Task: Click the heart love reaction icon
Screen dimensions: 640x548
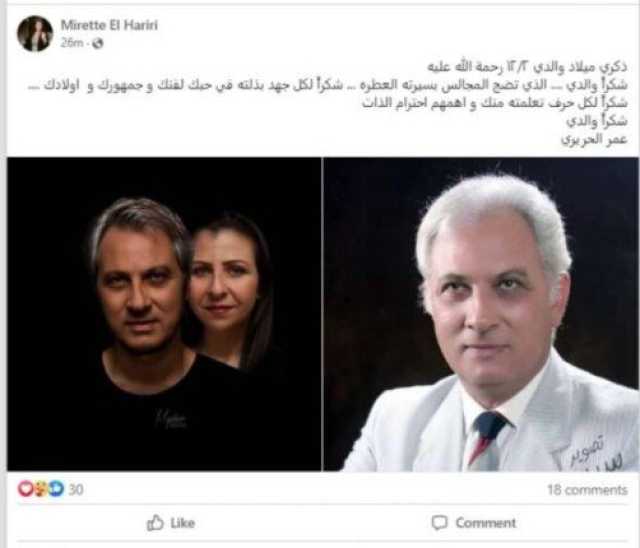Action: click(25, 488)
